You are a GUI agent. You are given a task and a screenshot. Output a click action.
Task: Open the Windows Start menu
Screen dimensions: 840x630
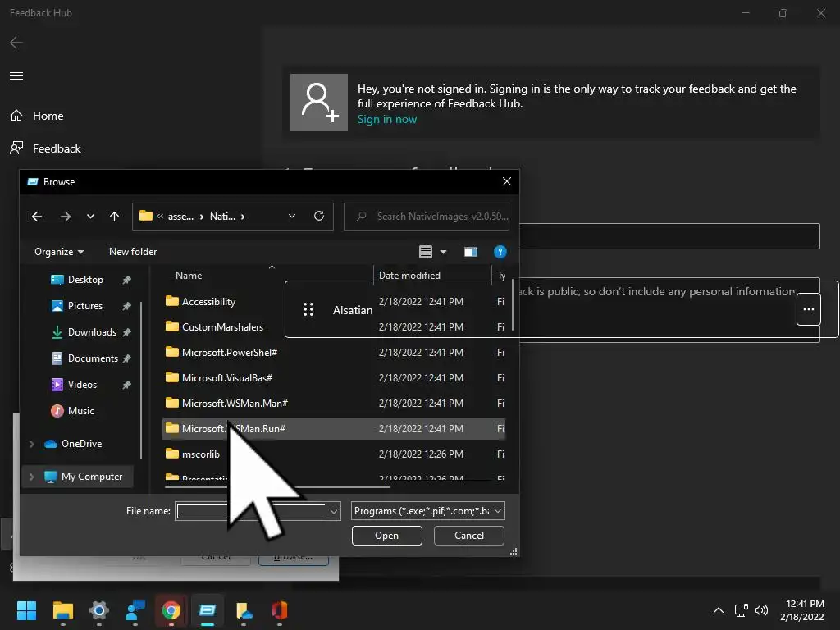[x=26, y=610]
